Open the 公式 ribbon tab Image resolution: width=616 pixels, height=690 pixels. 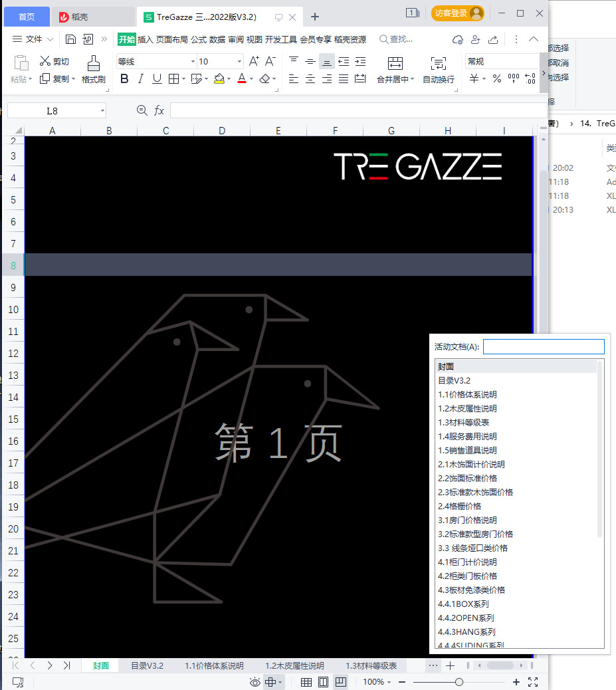click(199, 40)
